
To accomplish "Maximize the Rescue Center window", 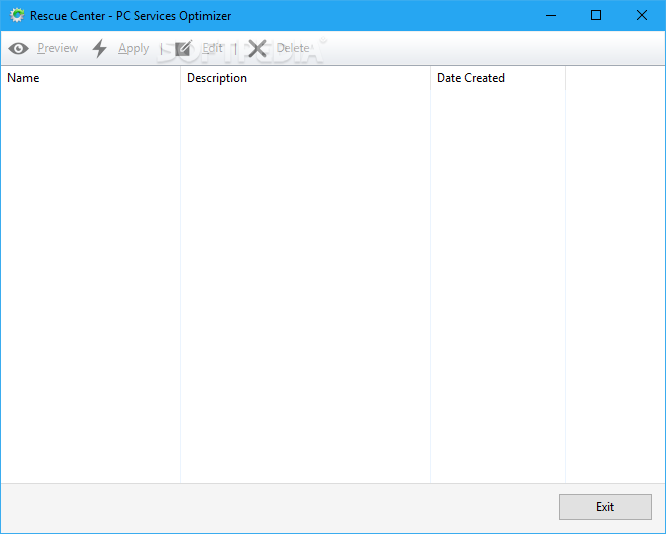I will point(596,15).
